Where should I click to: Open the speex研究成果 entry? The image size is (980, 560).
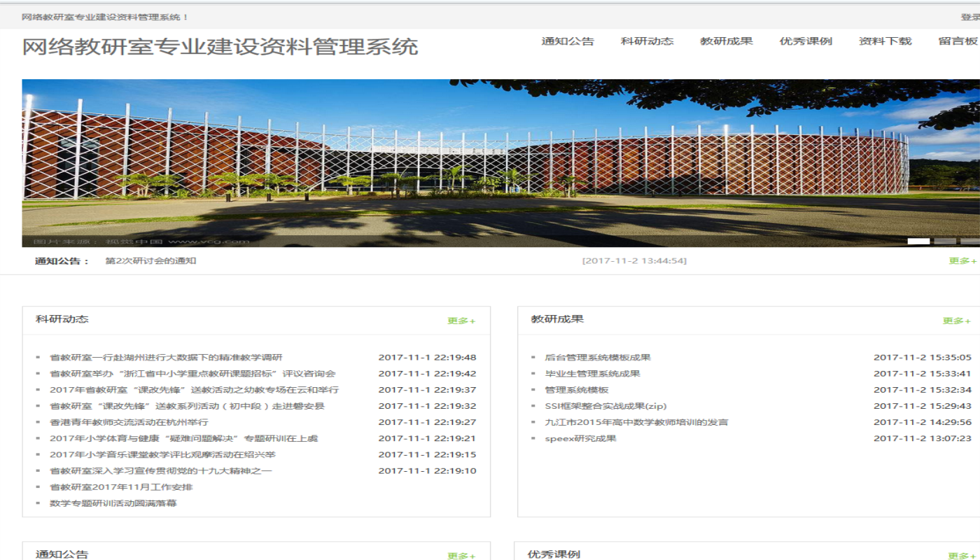pyautogui.click(x=580, y=439)
